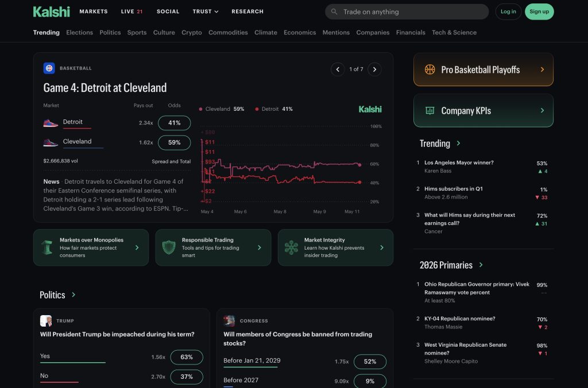Select the Crypto category tab
The height and width of the screenshot is (388, 588).
tap(192, 33)
